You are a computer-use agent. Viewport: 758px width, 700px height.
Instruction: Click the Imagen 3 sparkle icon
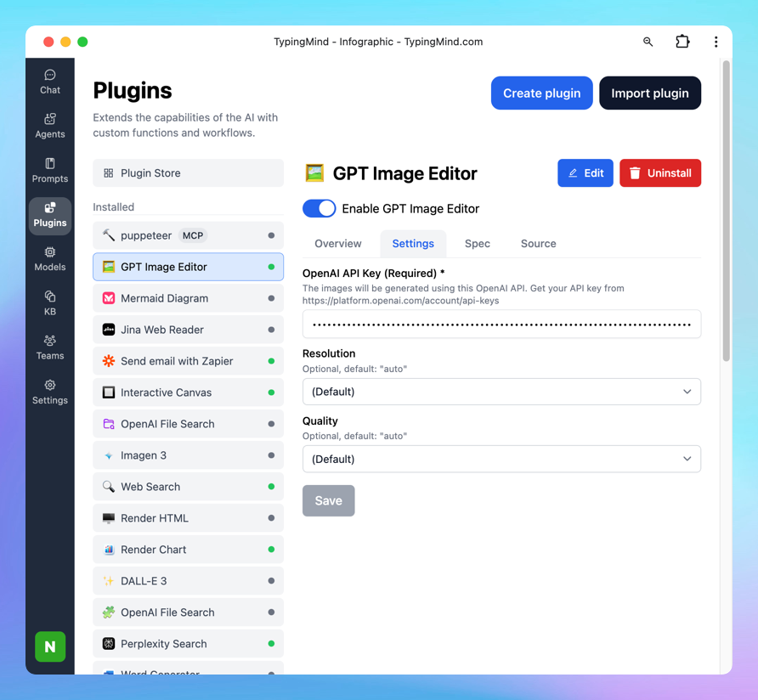(x=109, y=455)
